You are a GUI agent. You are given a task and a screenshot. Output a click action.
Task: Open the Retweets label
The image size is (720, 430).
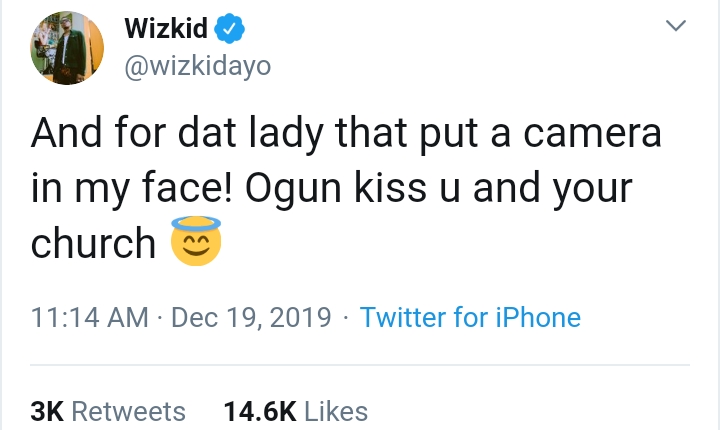[x=129, y=411]
